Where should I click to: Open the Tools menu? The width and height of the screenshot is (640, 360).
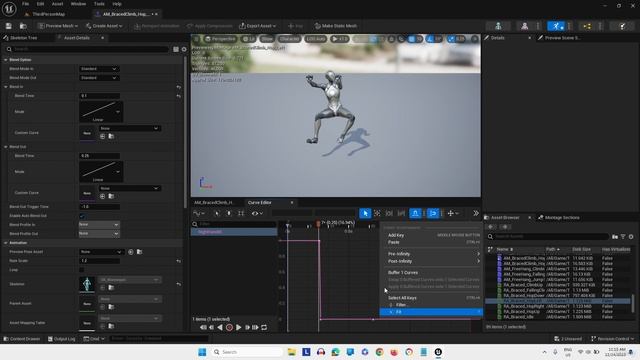pos(99,4)
